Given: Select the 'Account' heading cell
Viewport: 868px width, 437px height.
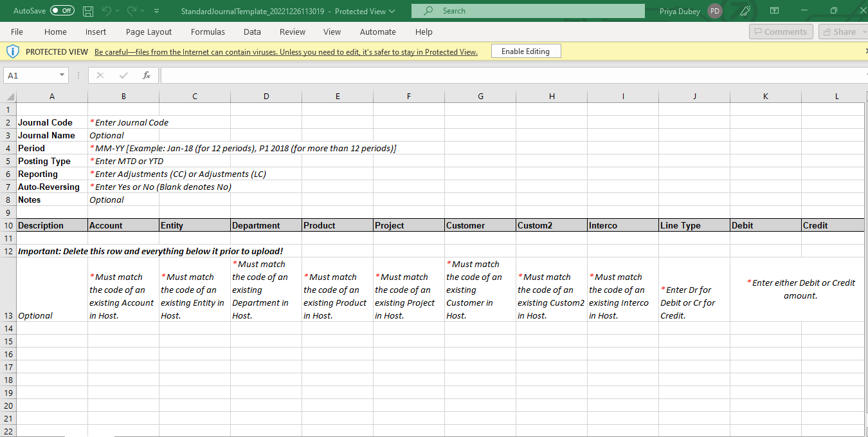Looking at the screenshot, I should tap(123, 225).
